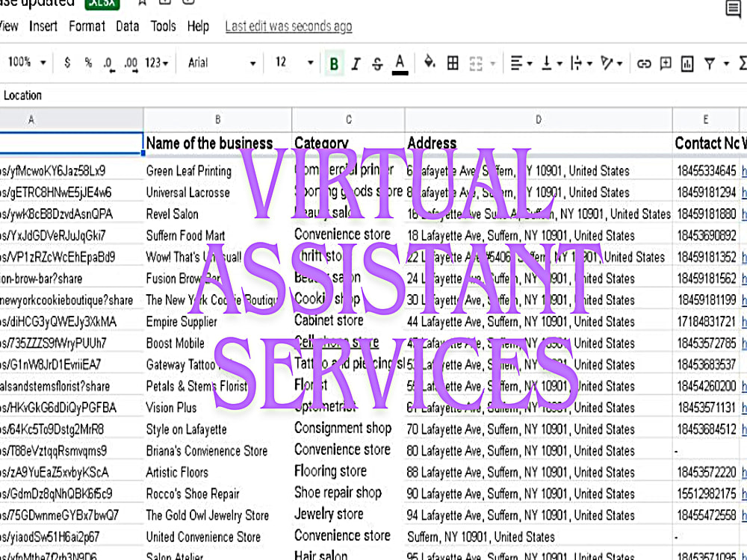Select the 'Boost Mobile' cell
This screenshot has width=747, height=560.
[x=217, y=343]
